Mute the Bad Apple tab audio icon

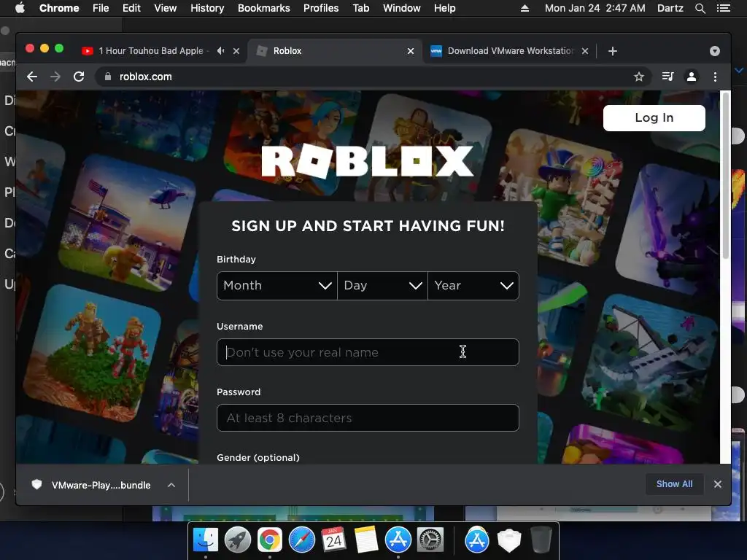coord(220,50)
